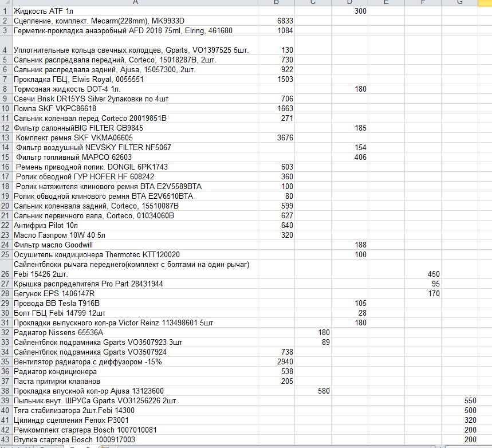Viewport: 492px width, 448px height.
Task: Select the Brisk DR15YS Silver spark plugs cell
Action: click(135, 99)
